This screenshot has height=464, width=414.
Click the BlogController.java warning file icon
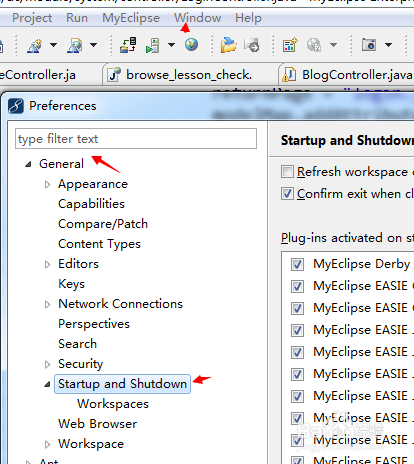[x=289, y=74]
